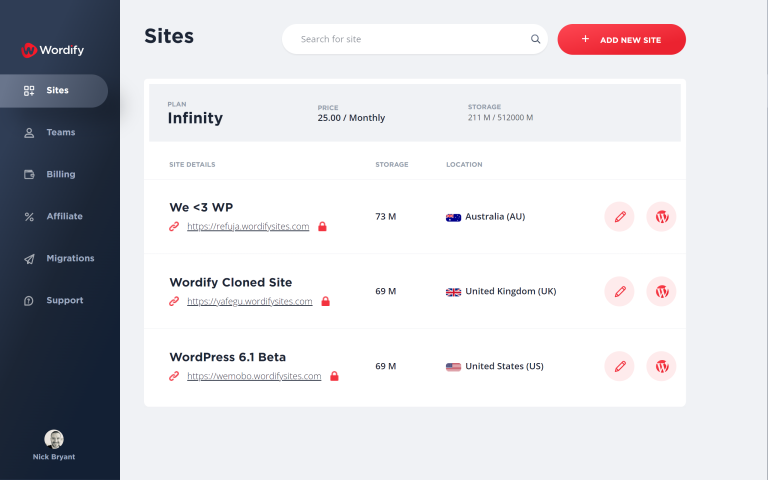768x480 pixels.
Task: Open WordPress admin for Wordify Cloned Site
Action: pyautogui.click(x=661, y=291)
